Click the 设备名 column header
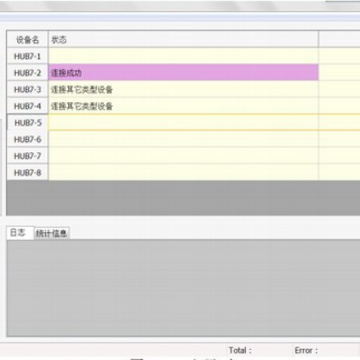360x360 pixels. [27, 40]
